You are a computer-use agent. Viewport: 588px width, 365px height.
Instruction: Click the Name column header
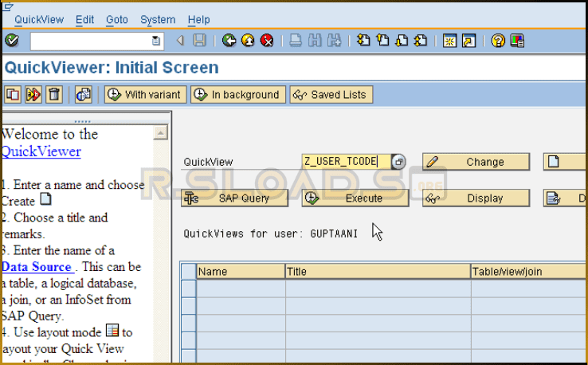click(x=241, y=271)
